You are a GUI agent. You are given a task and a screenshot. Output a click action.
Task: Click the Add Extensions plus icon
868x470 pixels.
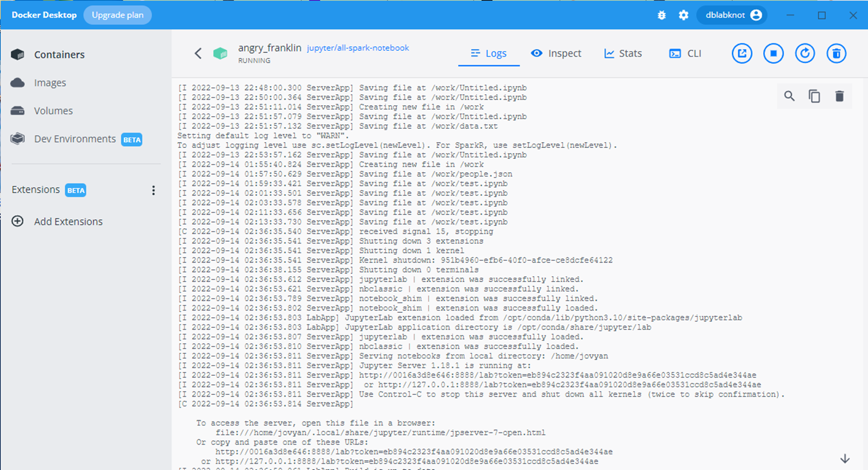(18, 221)
